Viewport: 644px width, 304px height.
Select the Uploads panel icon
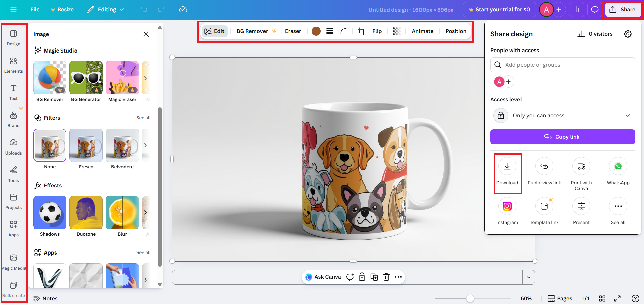pyautogui.click(x=13, y=146)
